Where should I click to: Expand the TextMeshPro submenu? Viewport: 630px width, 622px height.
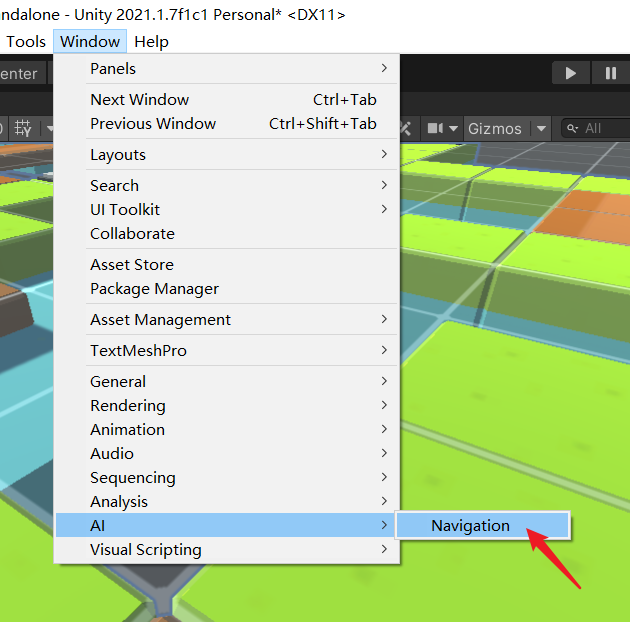tap(227, 351)
